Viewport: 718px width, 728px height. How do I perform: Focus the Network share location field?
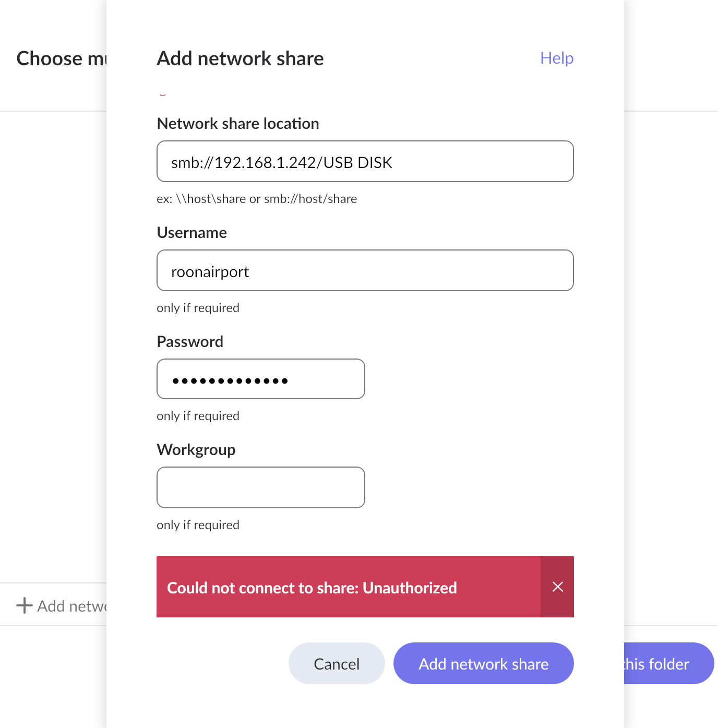(x=365, y=161)
